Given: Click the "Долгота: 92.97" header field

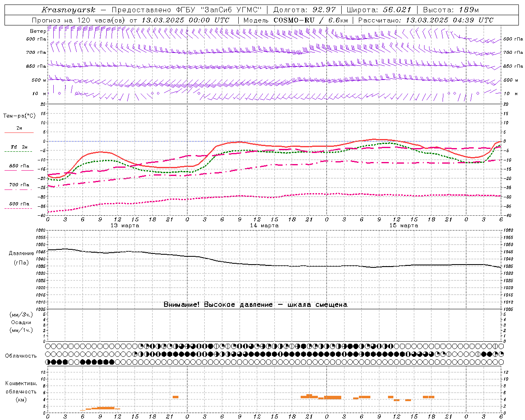Looking at the screenshot, I should [x=304, y=10].
